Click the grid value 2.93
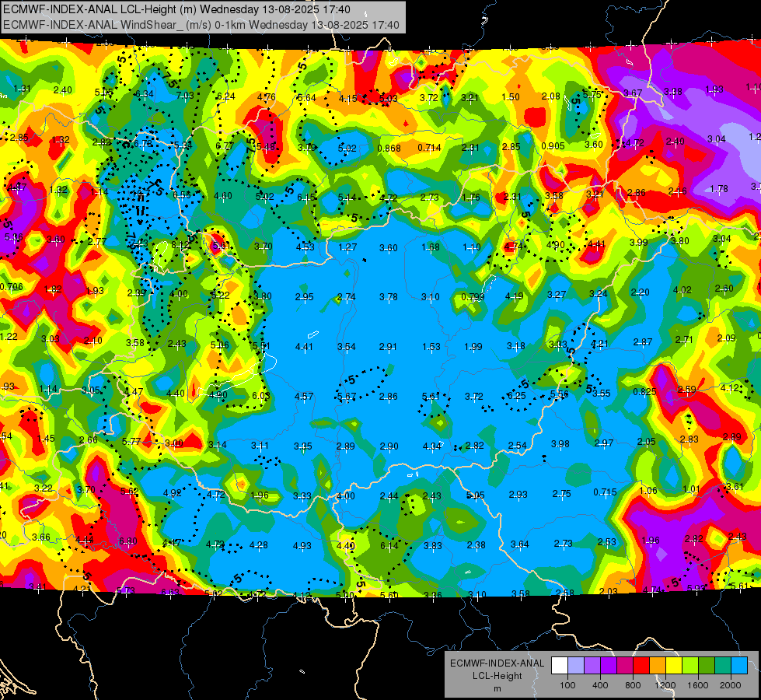 [518, 494]
